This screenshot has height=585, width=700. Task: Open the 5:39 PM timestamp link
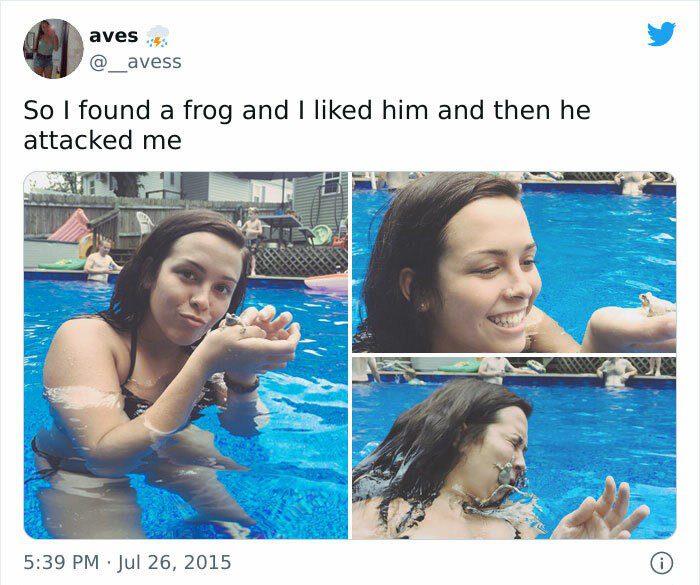[61, 562]
